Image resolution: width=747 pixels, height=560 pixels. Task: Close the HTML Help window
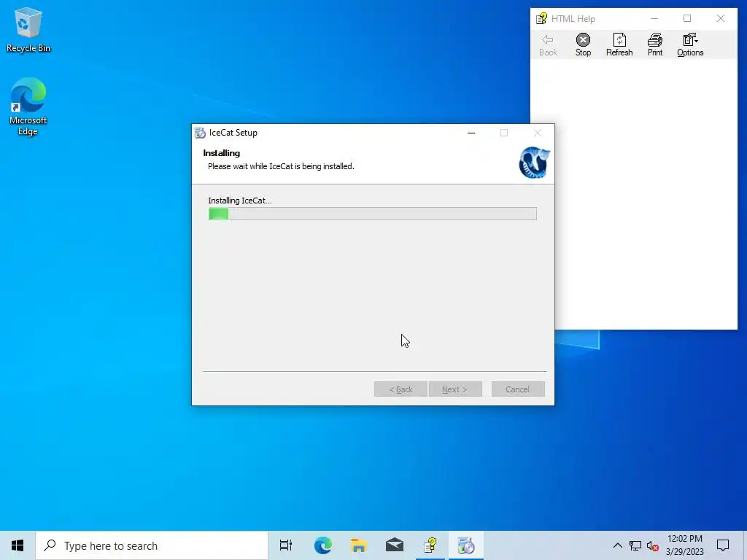720,18
